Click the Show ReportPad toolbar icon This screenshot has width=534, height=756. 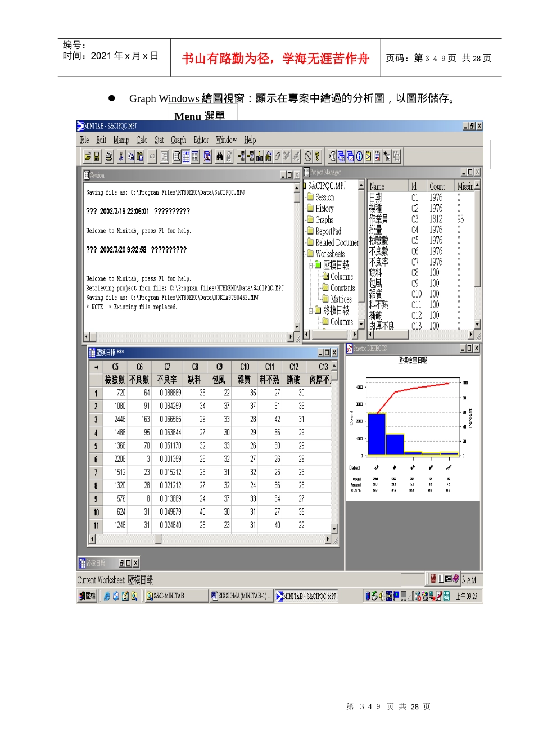click(x=377, y=156)
